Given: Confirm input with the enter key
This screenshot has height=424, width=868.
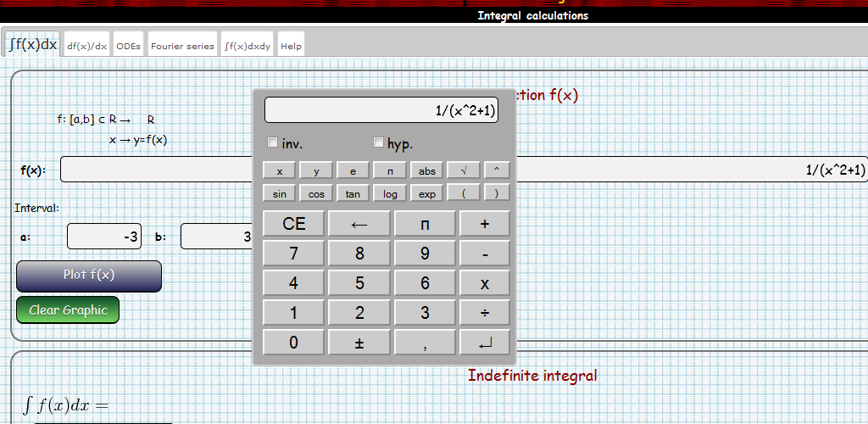Looking at the screenshot, I should click(485, 343).
